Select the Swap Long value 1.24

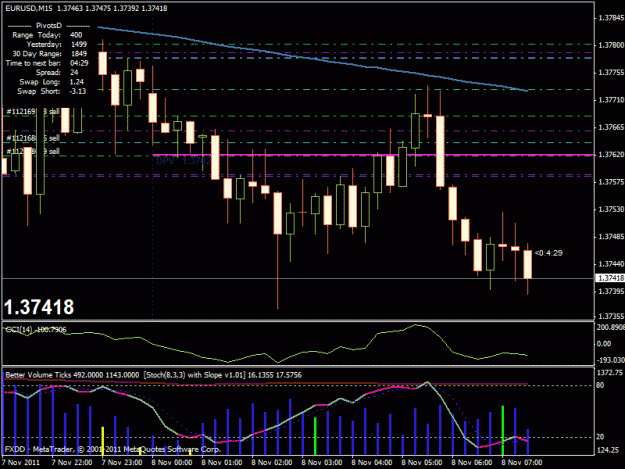point(77,82)
